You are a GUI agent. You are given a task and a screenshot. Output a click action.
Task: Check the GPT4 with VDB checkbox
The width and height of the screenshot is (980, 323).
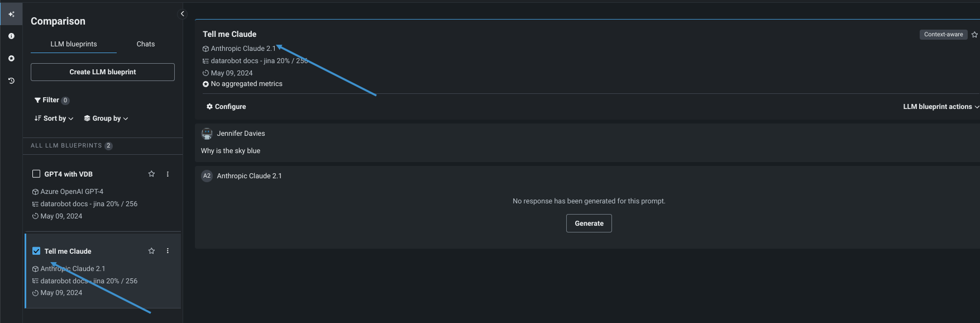36,174
